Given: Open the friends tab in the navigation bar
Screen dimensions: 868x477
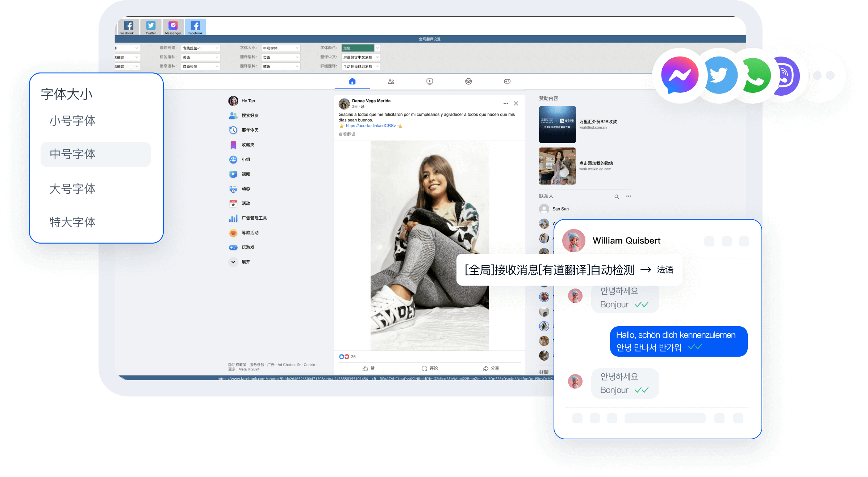Looking at the screenshot, I should (391, 81).
